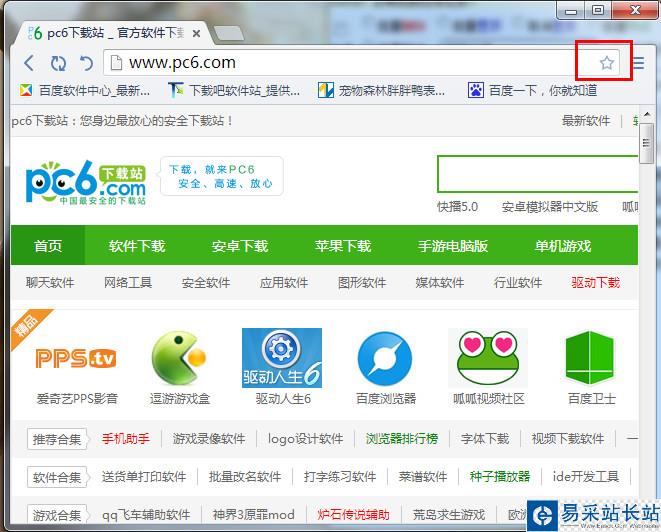661x532 pixels.
Task: Open the red 手机助手 link
Action: 126,439
